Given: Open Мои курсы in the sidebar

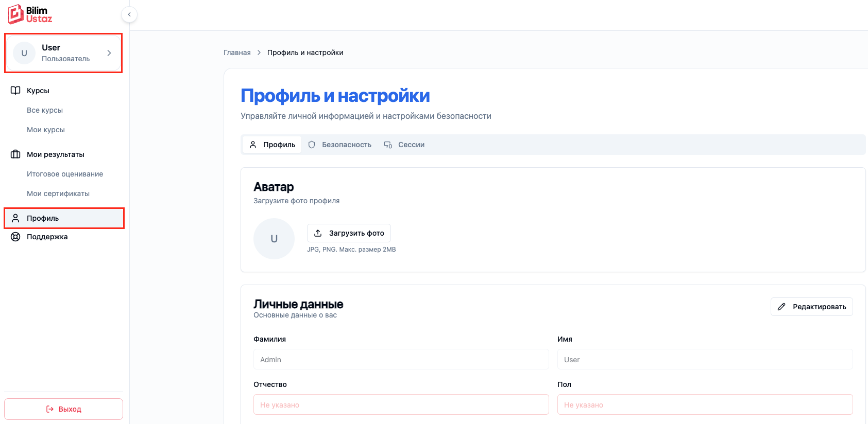Looking at the screenshot, I should click(46, 130).
